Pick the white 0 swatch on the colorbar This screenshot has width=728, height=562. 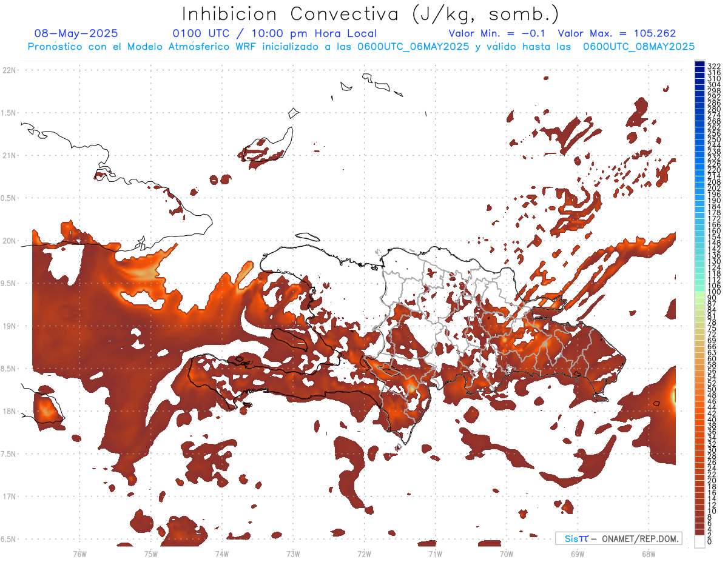pyautogui.click(x=699, y=541)
